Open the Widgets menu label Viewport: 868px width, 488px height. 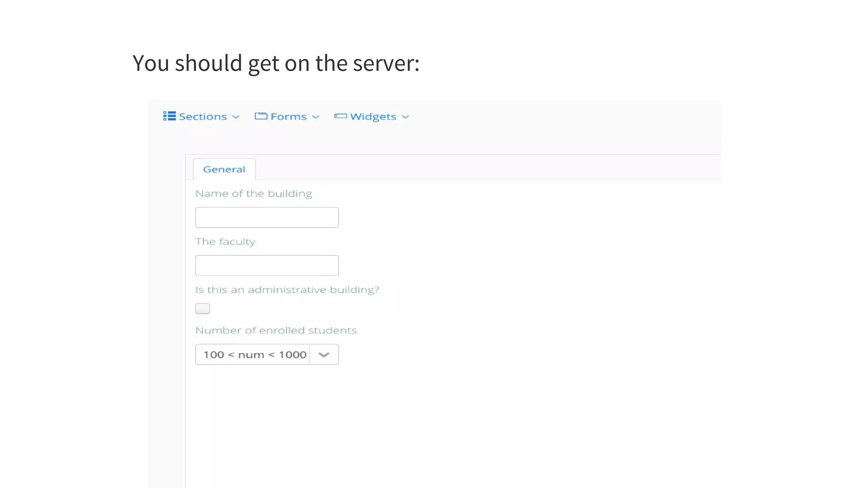tap(373, 117)
